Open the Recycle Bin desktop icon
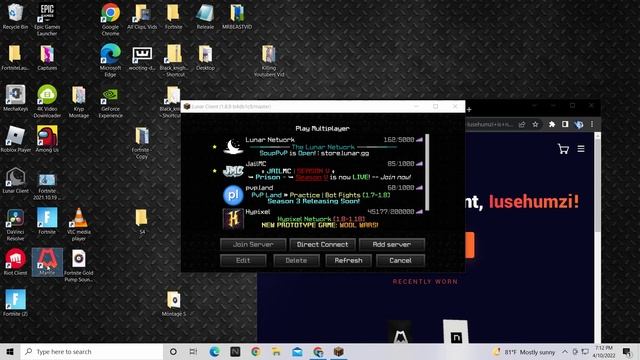640x360 pixels. coord(16,17)
